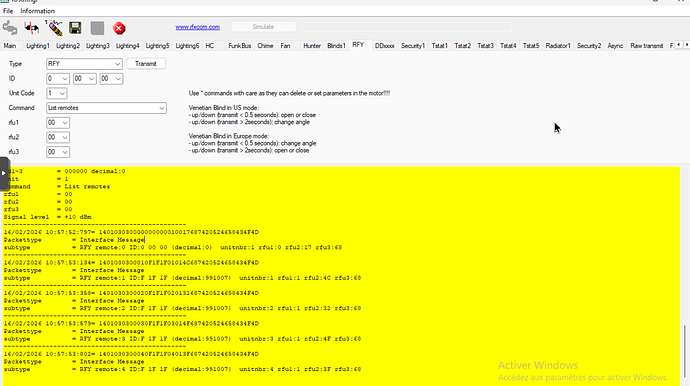690x386 pixels.
Task: Switch to the Security1 tab
Action: [x=413, y=46]
